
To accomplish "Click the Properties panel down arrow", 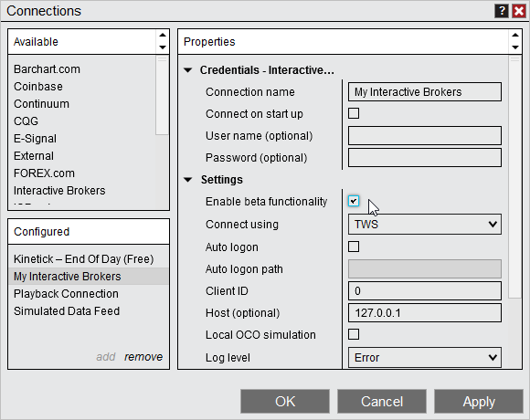I will [515, 47].
